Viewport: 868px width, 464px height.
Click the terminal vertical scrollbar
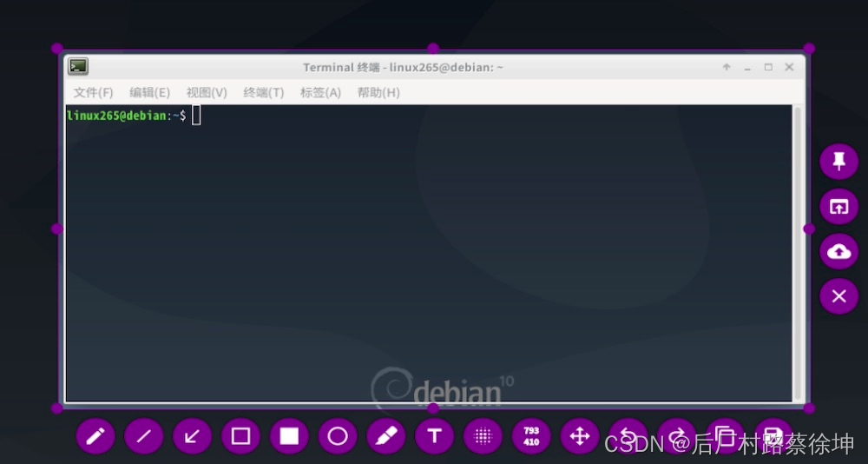pyautogui.click(x=798, y=253)
